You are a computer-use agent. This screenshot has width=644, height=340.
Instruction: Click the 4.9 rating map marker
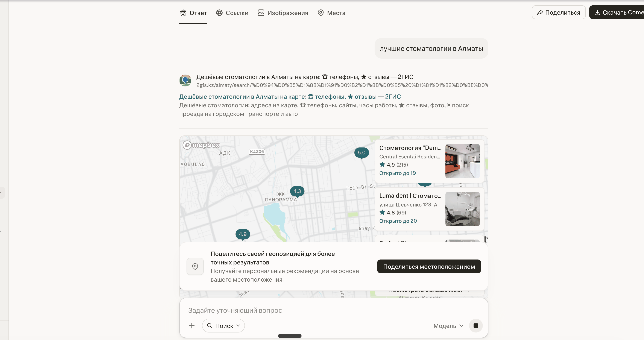click(x=243, y=234)
